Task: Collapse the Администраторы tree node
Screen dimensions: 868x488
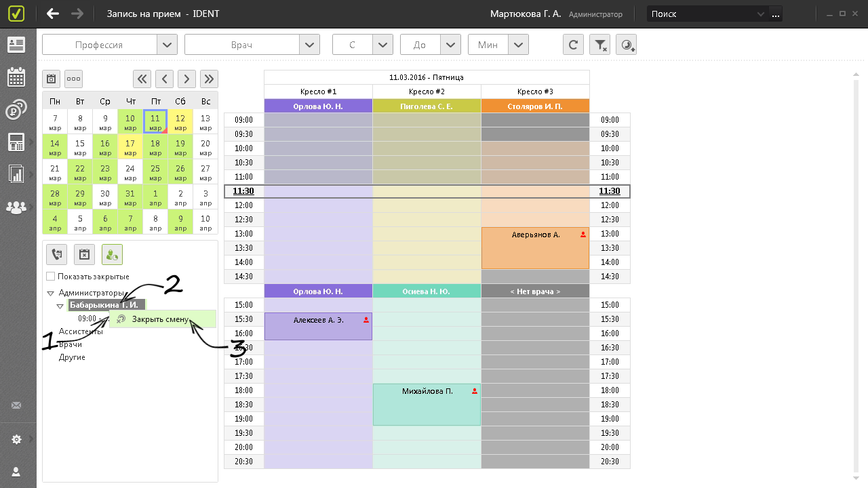Action: pos(51,293)
